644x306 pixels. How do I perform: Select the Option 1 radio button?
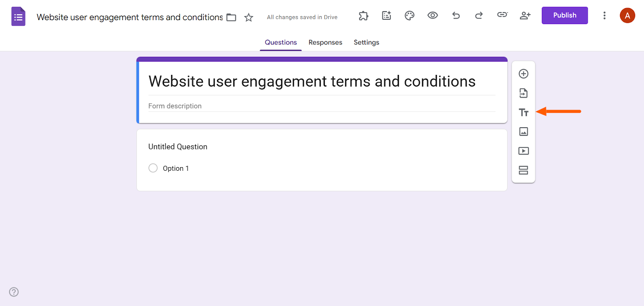pos(153,168)
